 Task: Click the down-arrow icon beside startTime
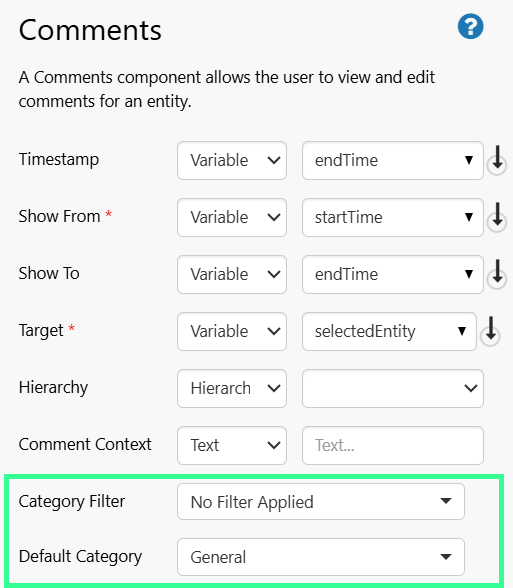click(497, 218)
